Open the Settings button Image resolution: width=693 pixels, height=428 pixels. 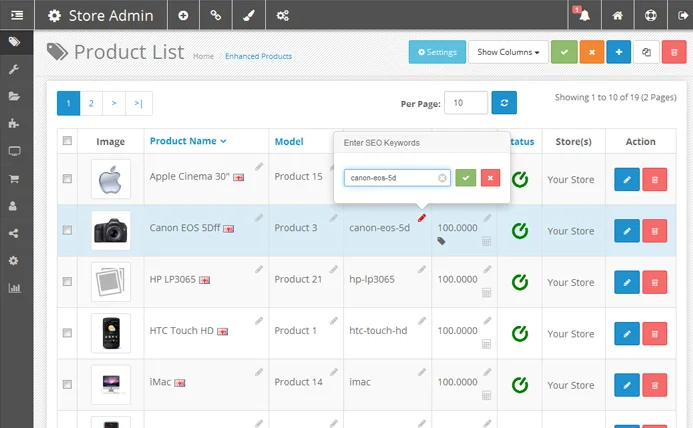coord(437,52)
